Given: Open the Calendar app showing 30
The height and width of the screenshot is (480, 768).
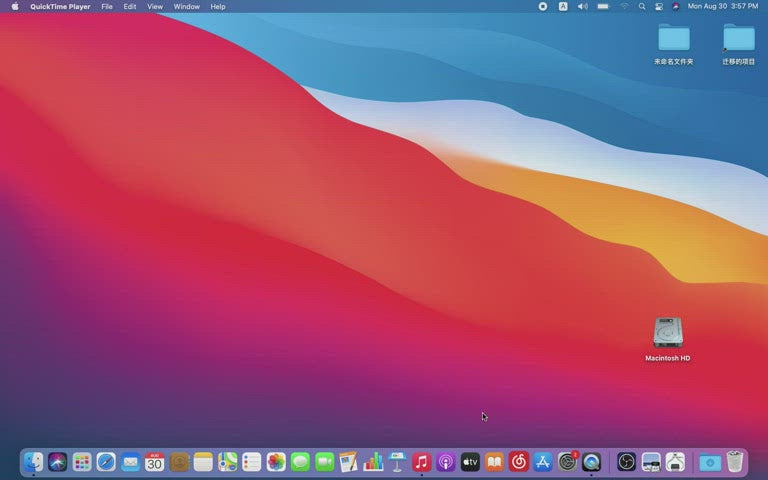Looking at the screenshot, I should click(x=154, y=462).
